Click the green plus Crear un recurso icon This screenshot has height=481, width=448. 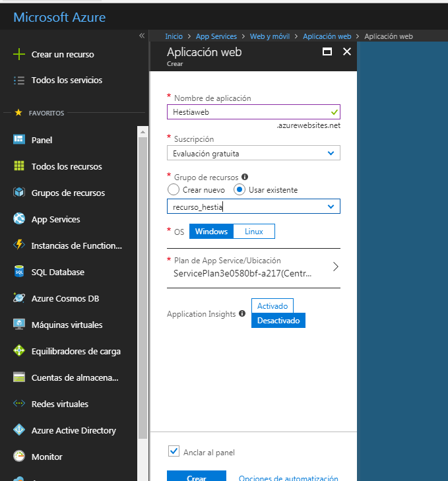[x=19, y=54]
